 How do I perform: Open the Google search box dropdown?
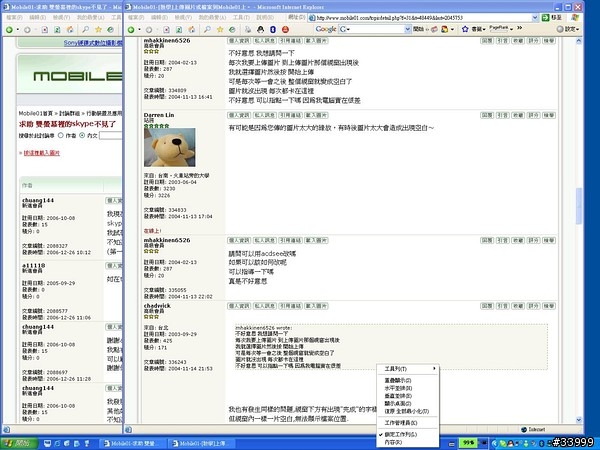408,29
